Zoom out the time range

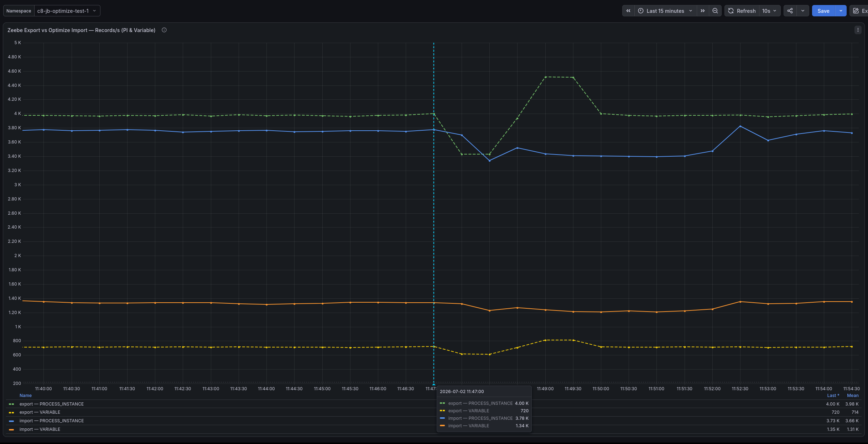tap(715, 11)
